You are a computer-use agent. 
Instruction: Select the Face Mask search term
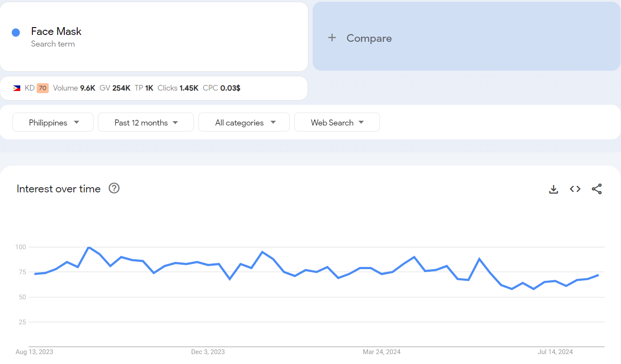click(x=56, y=31)
